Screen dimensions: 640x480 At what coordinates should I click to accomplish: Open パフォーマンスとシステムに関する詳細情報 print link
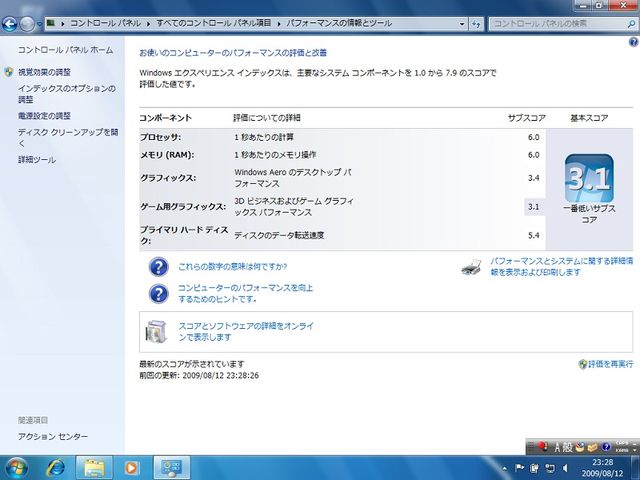tap(562, 267)
